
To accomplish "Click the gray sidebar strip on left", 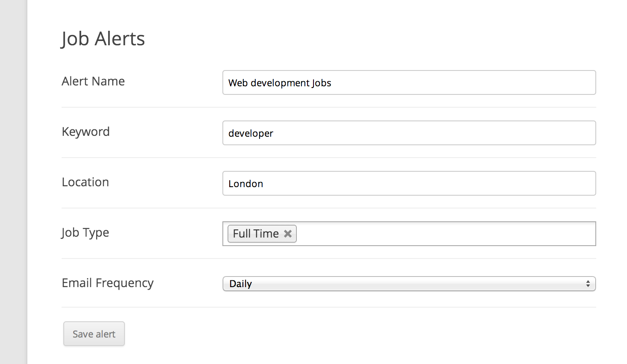I will pos(14,182).
